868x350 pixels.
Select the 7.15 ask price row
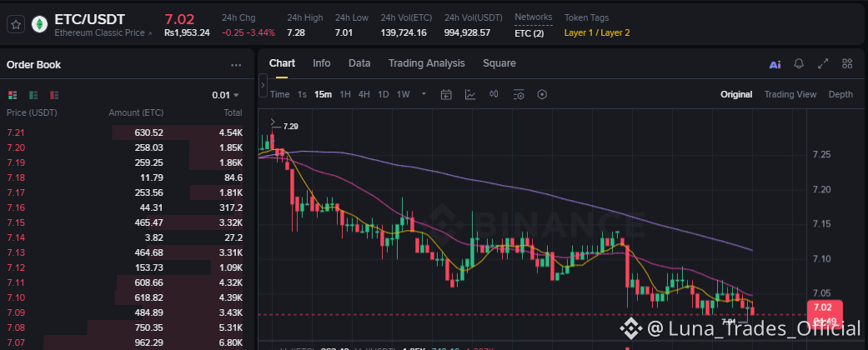pos(124,222)
